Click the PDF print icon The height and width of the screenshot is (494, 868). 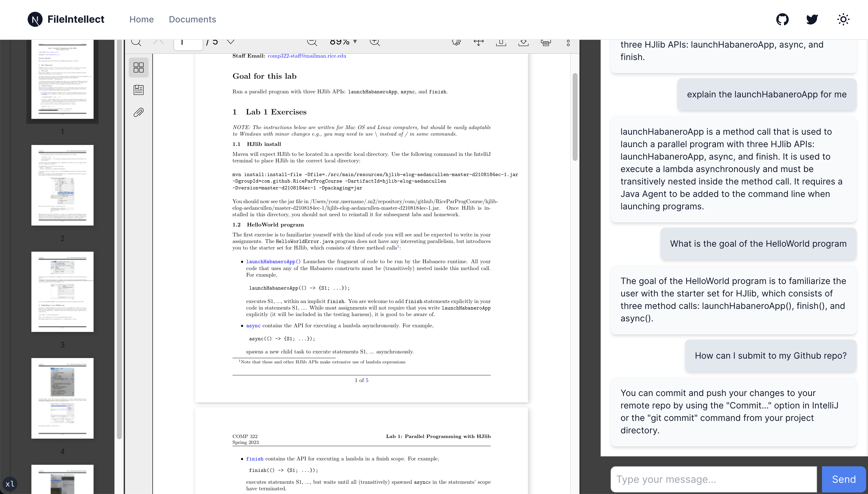546,42
